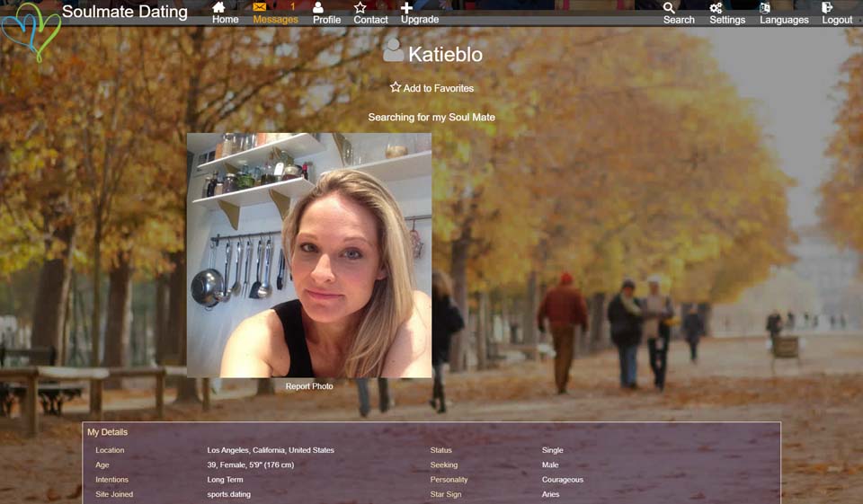The height and width of the screenshot is (504, 863).
Task: Open Search with the magnifier icon
Action: tap(669, 7)
